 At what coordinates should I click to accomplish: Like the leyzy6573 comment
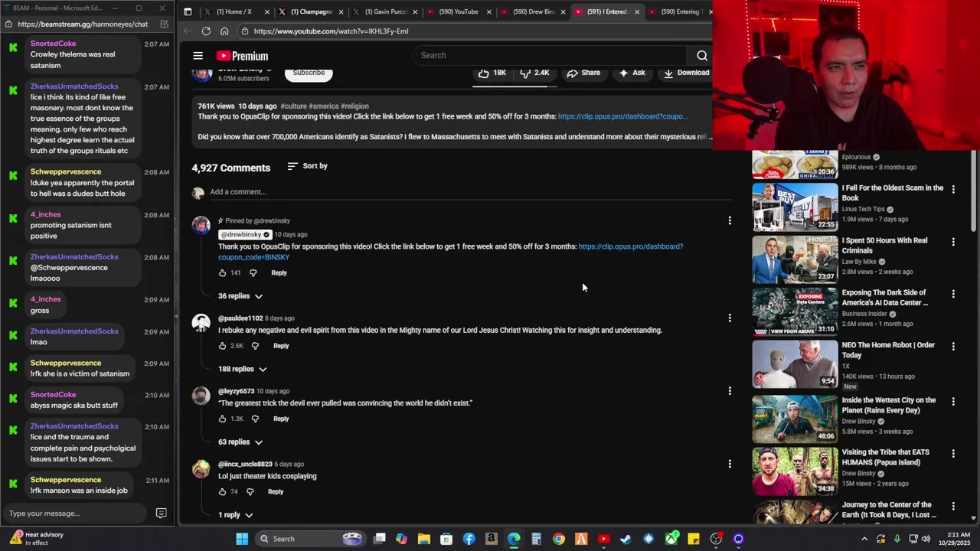tap(223, 419)
